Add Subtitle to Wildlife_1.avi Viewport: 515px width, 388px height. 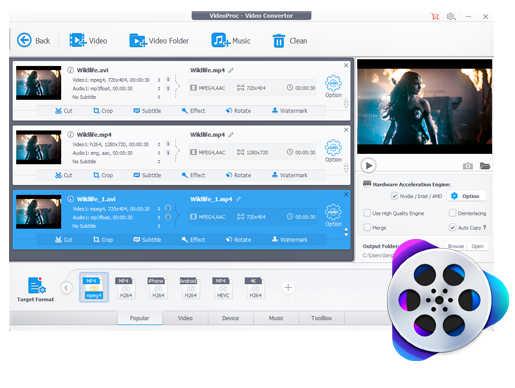(x=147, y=239)
